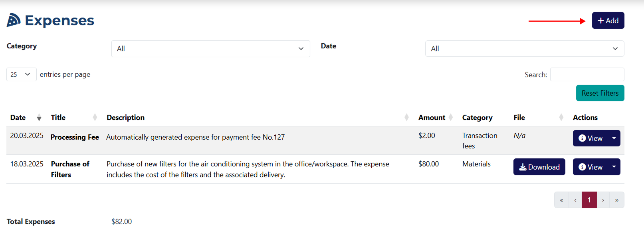Expand actions caret for Purchase of Filters row
Viewport: 644px width, 228px height.
(614, 167)
